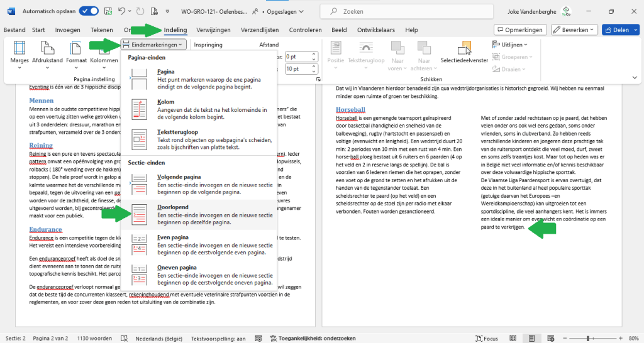Open the Bestand tab
The height and width of the screenshot is (343, 644).
click(x=14, y=30)
